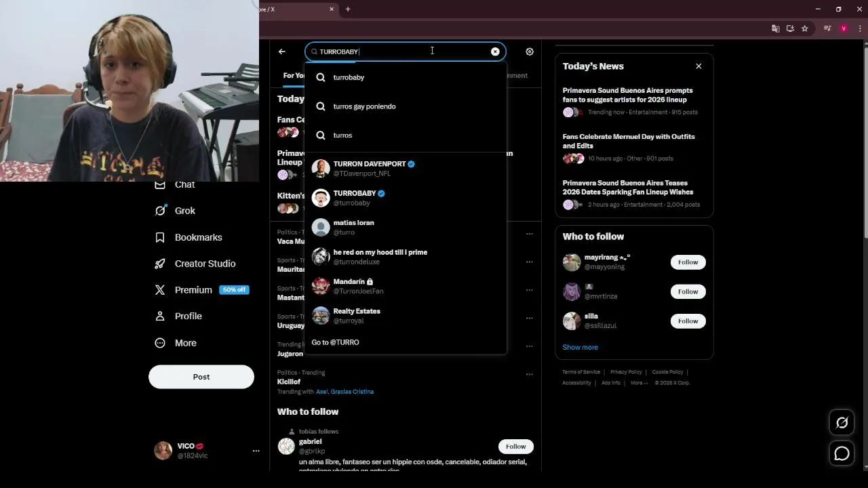Screen dimensions: 868x488
Task: Open Mandarín @TurronJoelFan profile result
Action: [406, 286]
